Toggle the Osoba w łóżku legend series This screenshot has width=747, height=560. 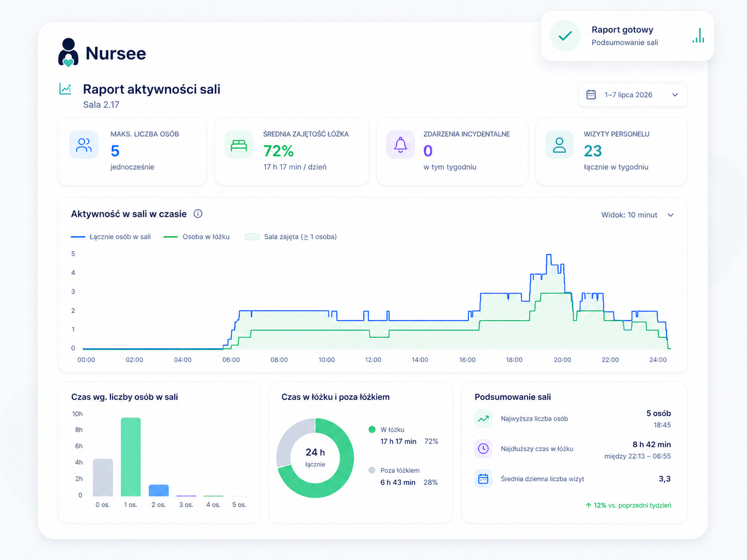point(197,237)
